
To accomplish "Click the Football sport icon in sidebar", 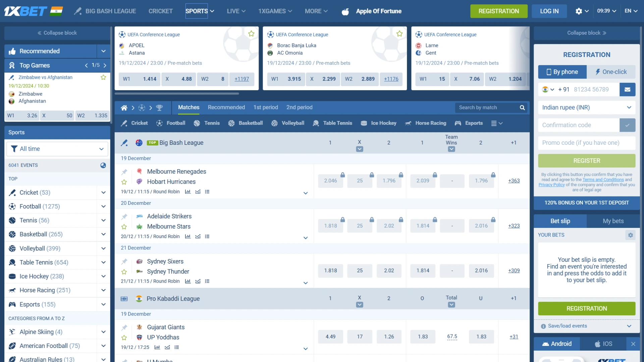I will (x=13, y=206).
